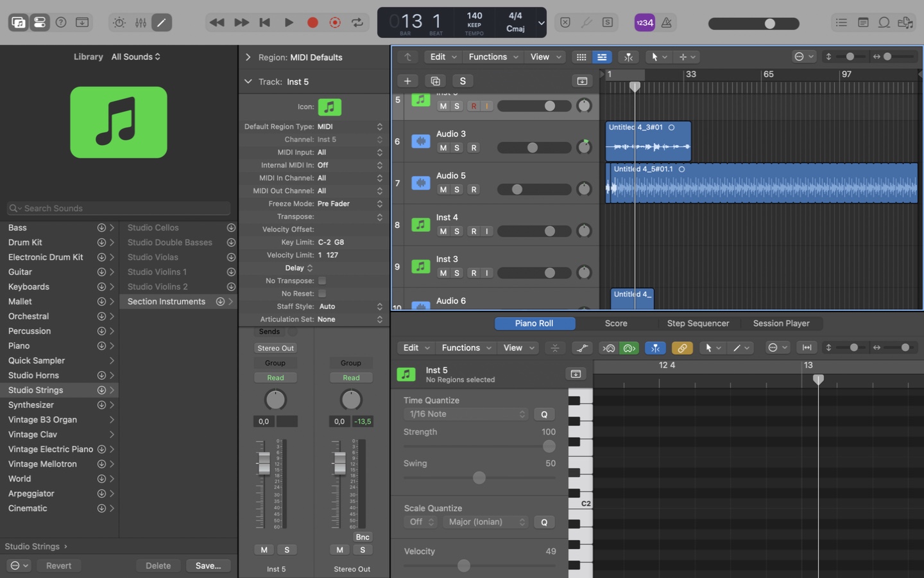Click the Save... button in Library
Image resolution: width=924 pixels, height=578 pixels.
(x=208, y=566)
